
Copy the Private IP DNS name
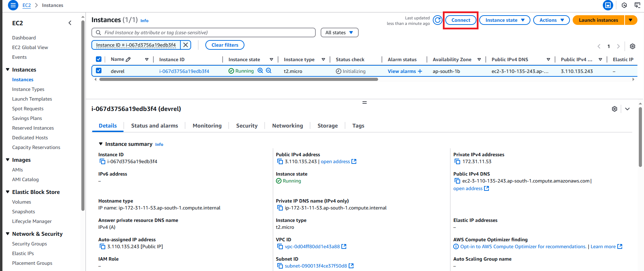[280, 208]
